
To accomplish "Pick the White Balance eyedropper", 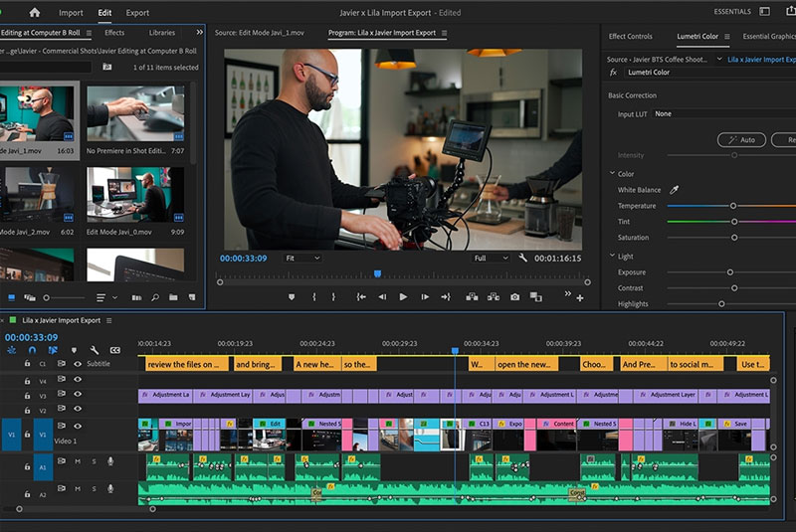I will tap(674, 190).
